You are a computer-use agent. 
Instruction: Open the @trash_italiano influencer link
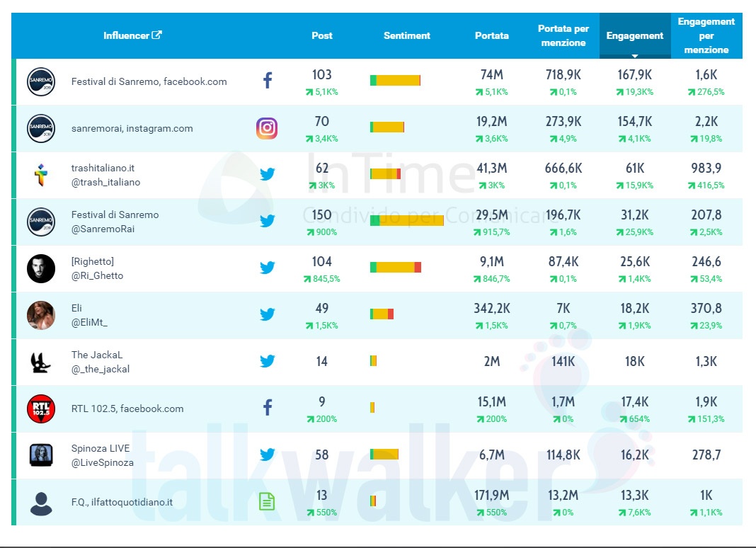click(105, 182)
